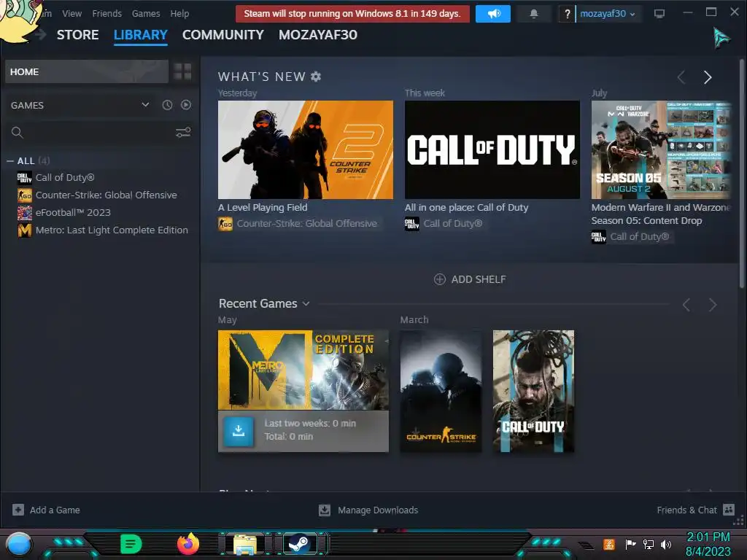Click the Action Center flag tray icon
747x560 pixels.
630,544
